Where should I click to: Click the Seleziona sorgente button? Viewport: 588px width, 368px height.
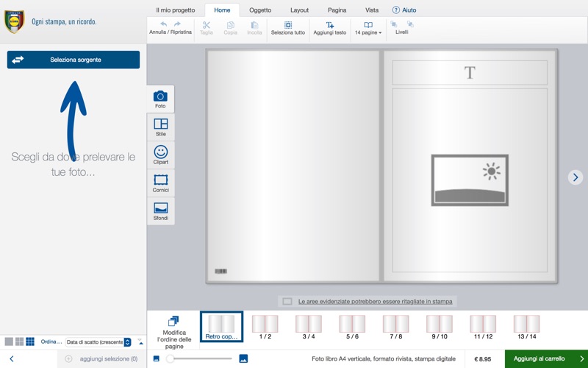(73, 60)
